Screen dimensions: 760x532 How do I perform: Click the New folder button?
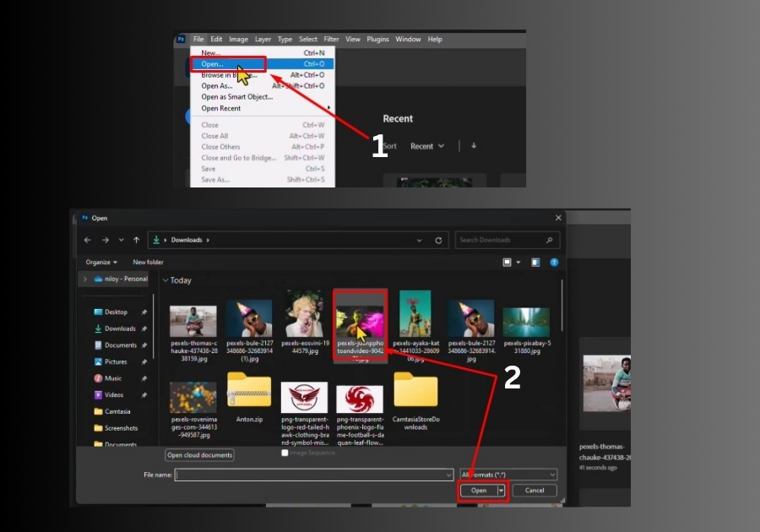click(x=148, y=262)
